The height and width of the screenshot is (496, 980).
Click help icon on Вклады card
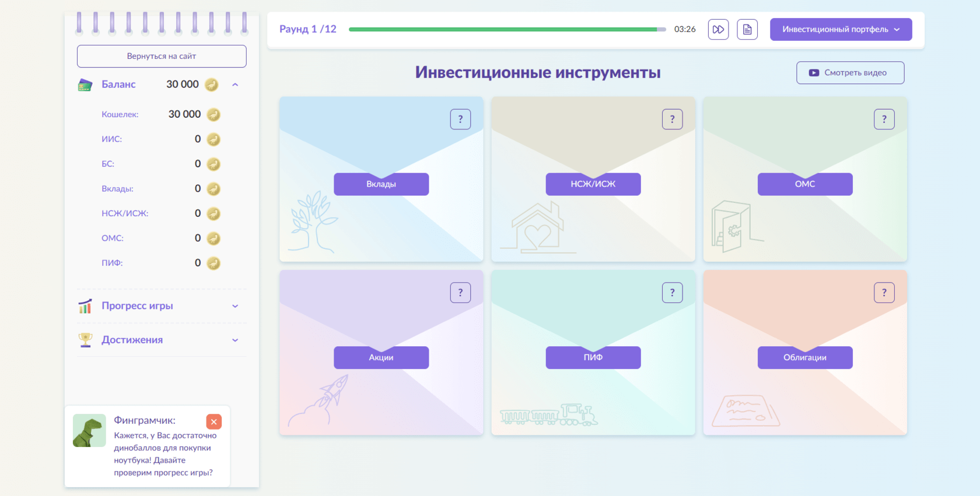tap(460, 119)
